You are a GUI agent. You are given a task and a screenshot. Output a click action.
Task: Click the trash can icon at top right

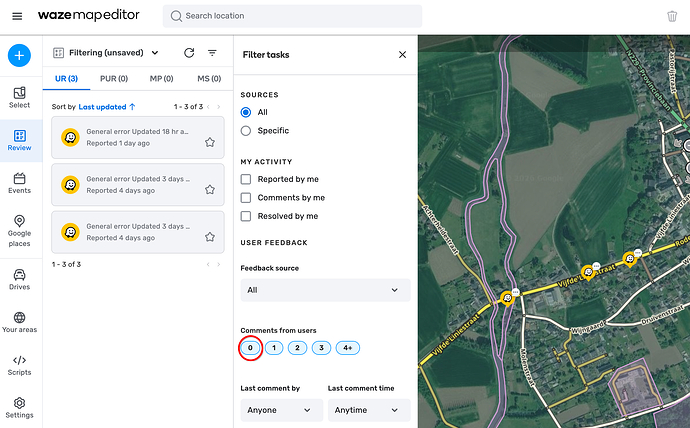click(672, 16)
